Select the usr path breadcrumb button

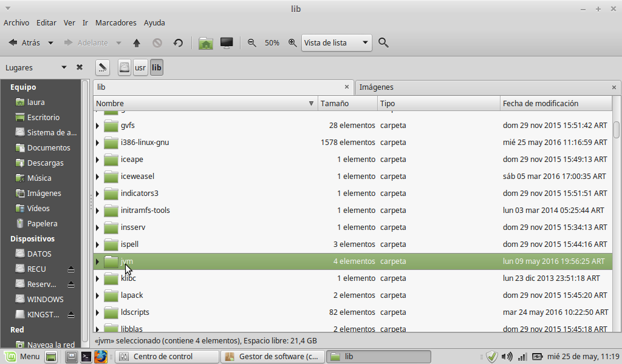point(140,67)
